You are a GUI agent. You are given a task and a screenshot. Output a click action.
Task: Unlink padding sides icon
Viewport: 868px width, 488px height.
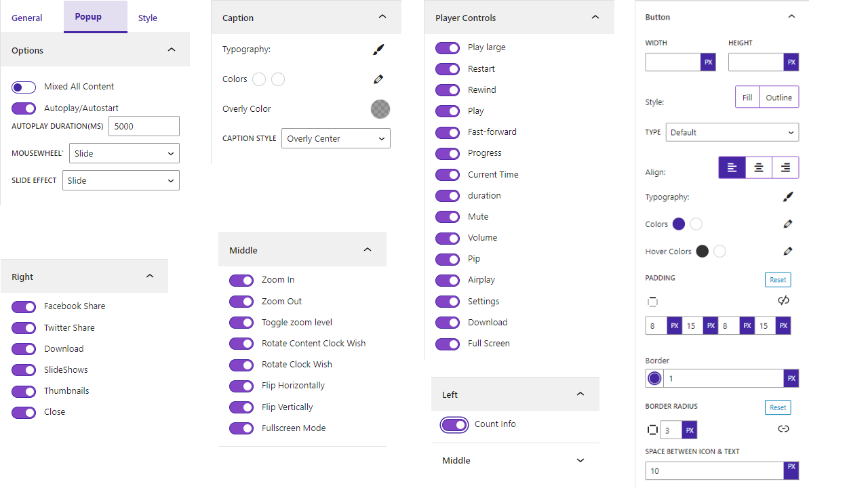coord(783,300)
